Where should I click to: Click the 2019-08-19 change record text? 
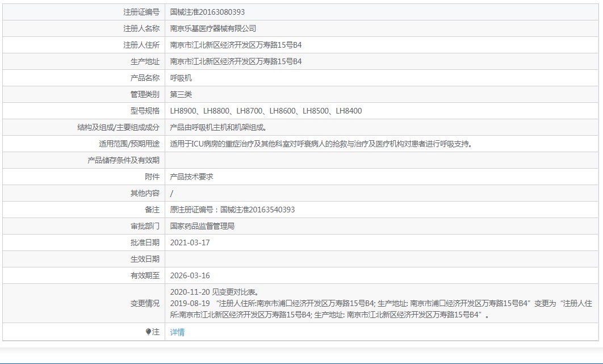(x=381, y=309)
